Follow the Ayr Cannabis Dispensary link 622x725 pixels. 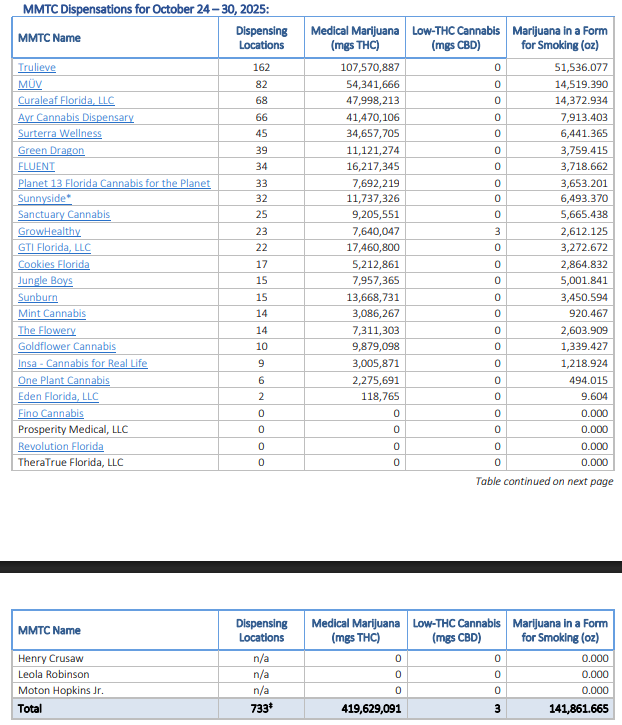(x=75, y=117)
